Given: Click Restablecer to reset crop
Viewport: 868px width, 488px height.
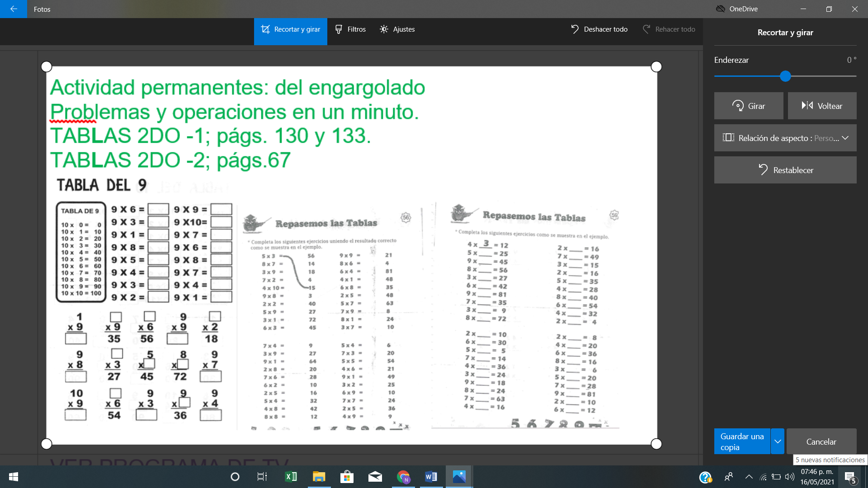Looking at the screenshot, I should click(x=785, y=170).
